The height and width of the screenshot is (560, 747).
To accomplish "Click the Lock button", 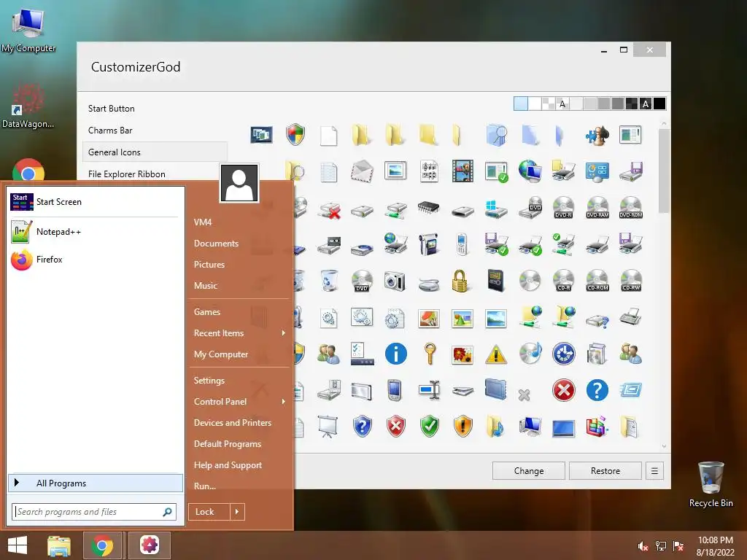I will [209, 512].
